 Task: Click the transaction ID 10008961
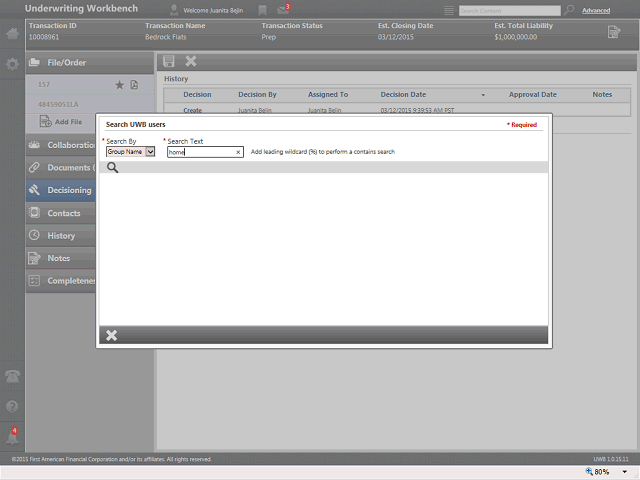point(44,37)
